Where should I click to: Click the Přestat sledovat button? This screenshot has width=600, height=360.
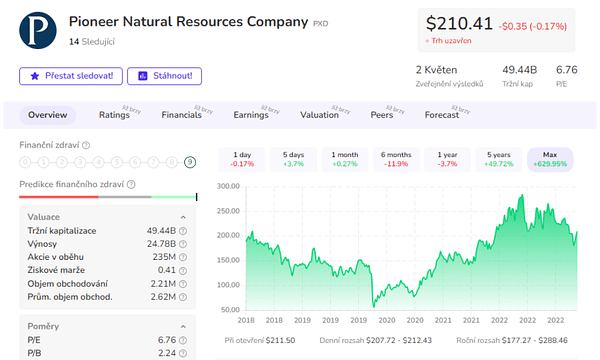coord(71,76)
